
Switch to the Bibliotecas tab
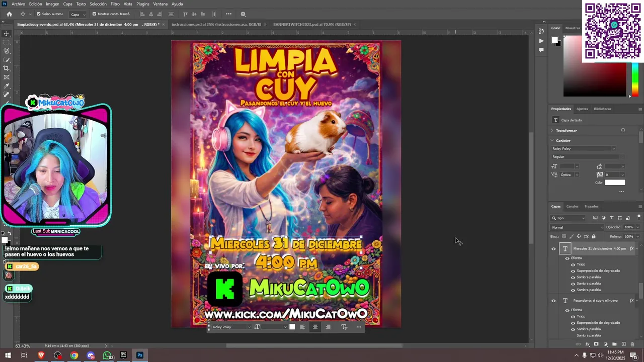(x=602, y=109)
